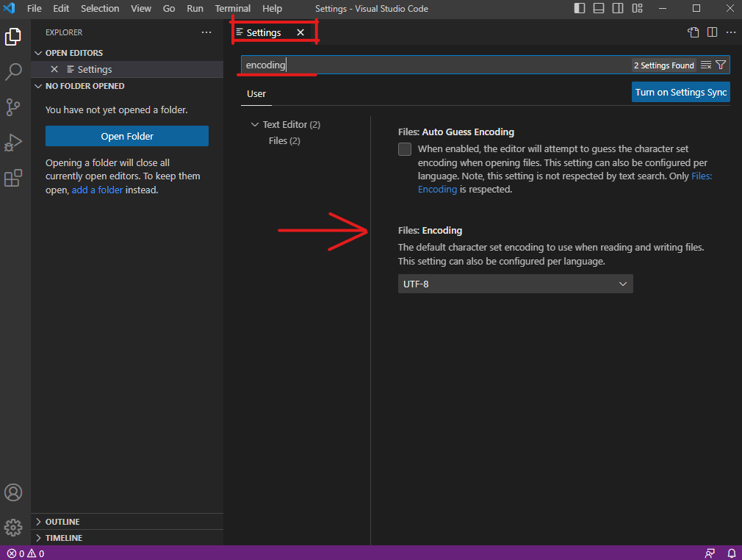Open the Terminal menu
This screenshot has height=560, width=742.
click(232, 9)
